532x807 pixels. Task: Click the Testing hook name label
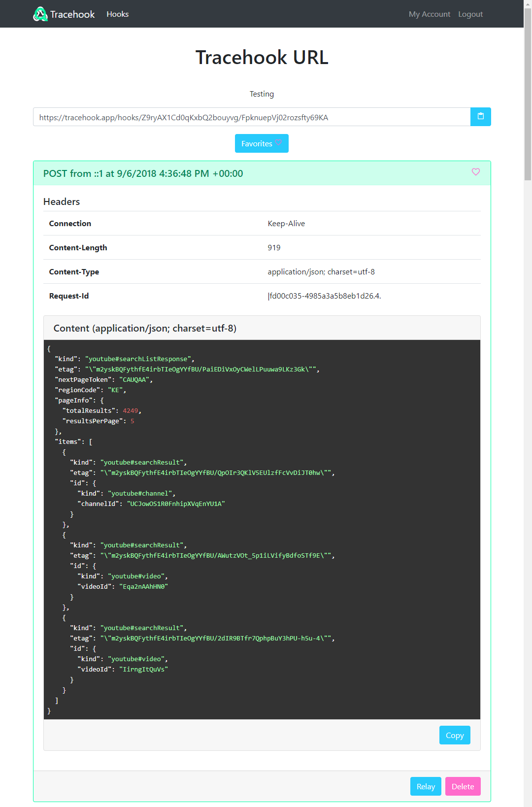[x=262, y=94]
